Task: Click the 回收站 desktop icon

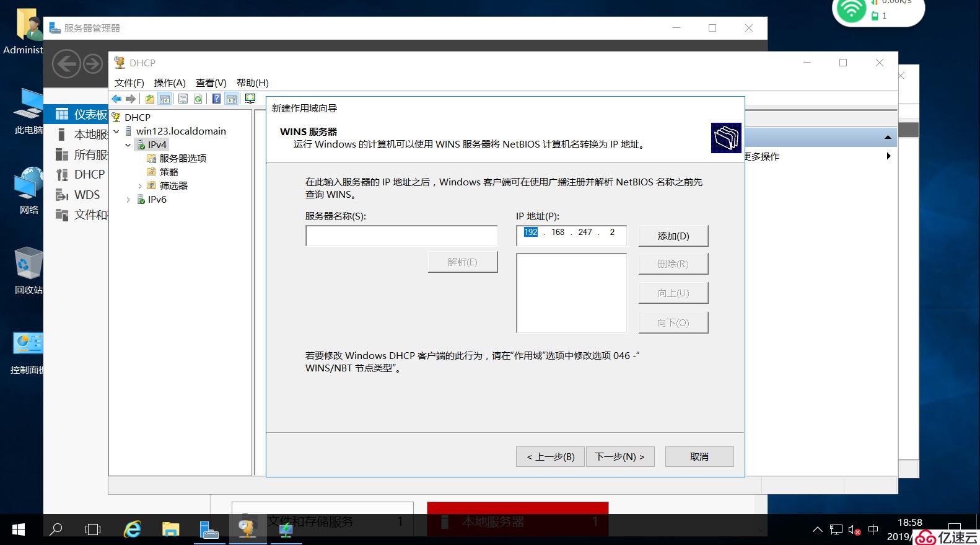Action: (28, 270)
